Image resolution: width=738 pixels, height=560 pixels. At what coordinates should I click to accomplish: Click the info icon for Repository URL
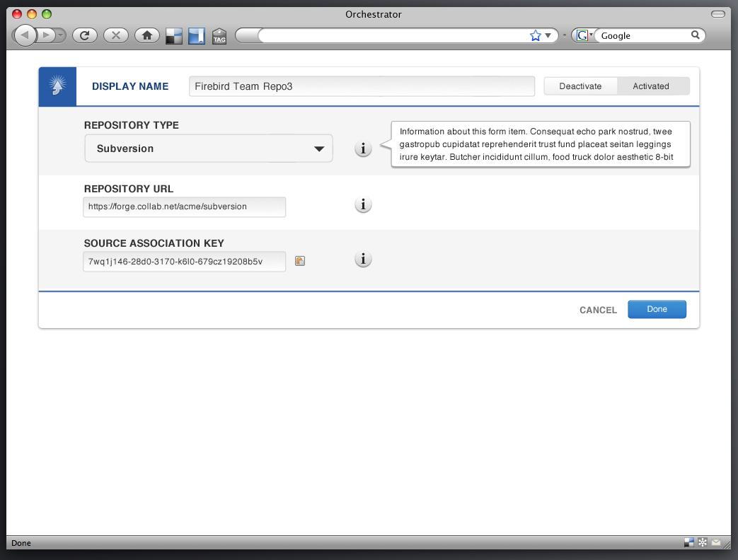click(363, 204)
